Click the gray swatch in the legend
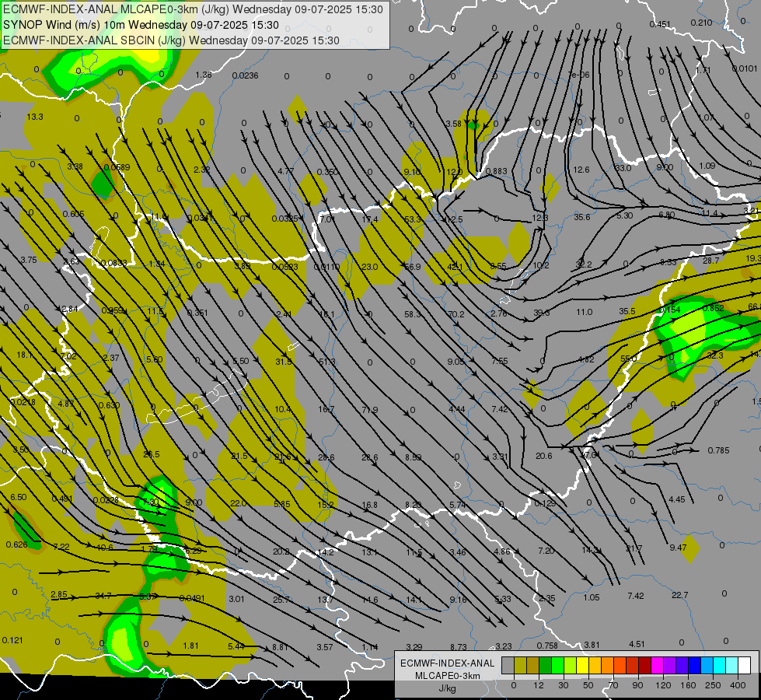Viewport: 761px width, 700px height. 508,666
